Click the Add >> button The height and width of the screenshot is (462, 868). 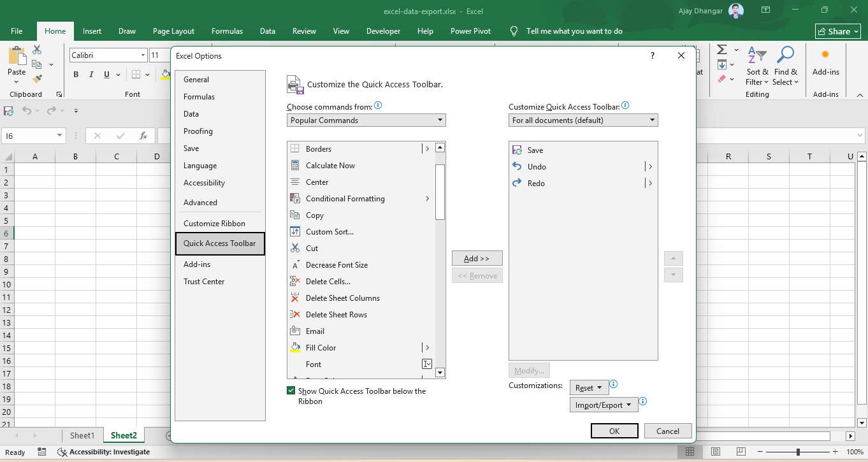(x=477, y=258)
